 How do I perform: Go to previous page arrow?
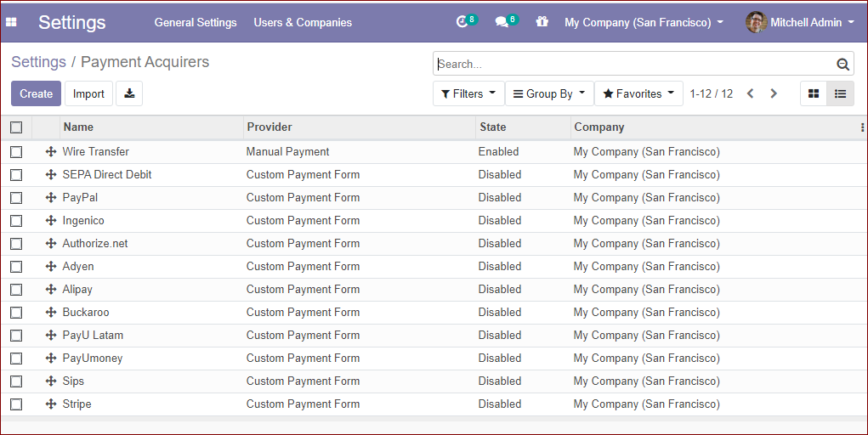click(750, 93)
